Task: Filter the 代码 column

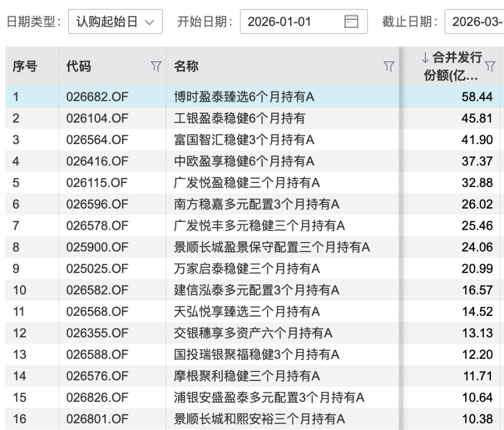Action: pos(156,66)
